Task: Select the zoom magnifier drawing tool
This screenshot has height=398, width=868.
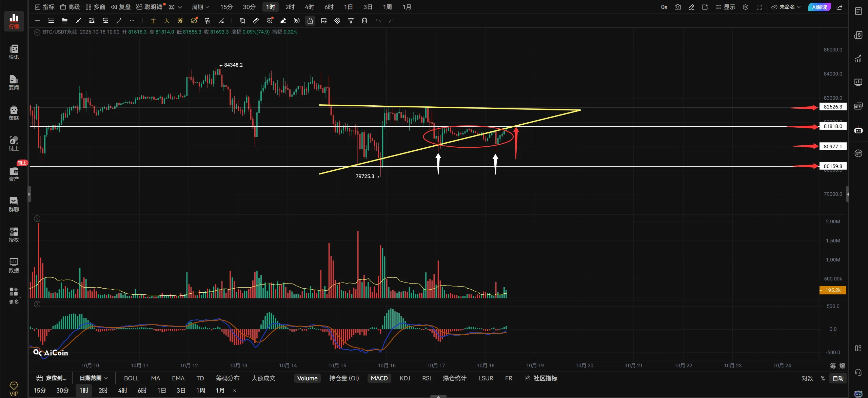Action: pos(270,21)
